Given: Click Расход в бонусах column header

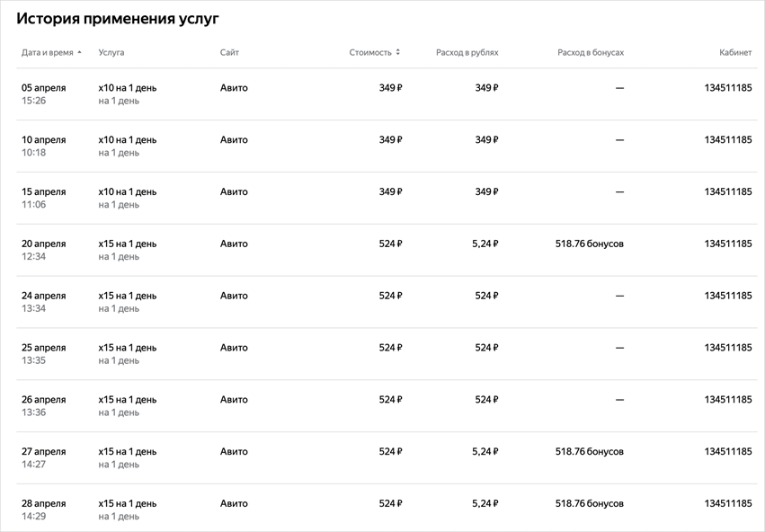Looking at the screenshot, I should pos(591,53).
